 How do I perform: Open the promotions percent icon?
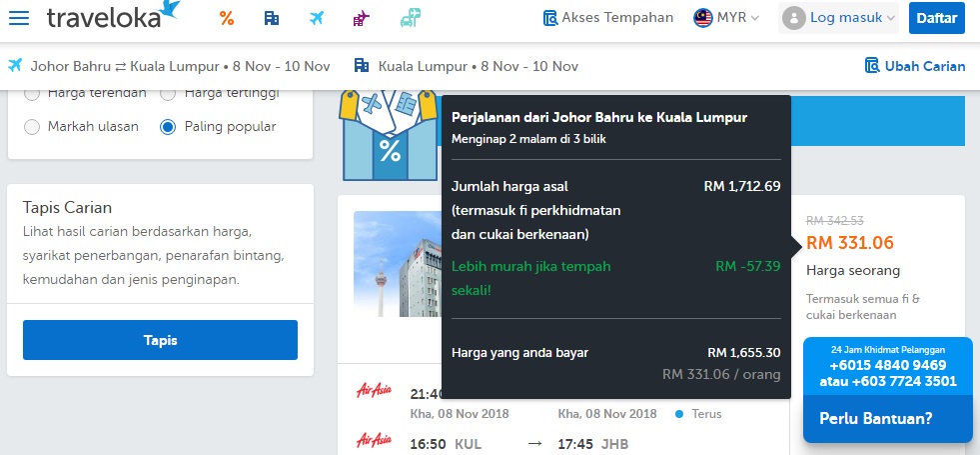pos(227,18)
